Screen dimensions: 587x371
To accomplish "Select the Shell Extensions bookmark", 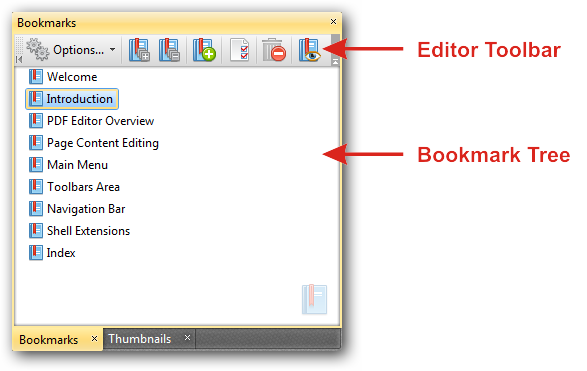I will [x=79, y=231].
